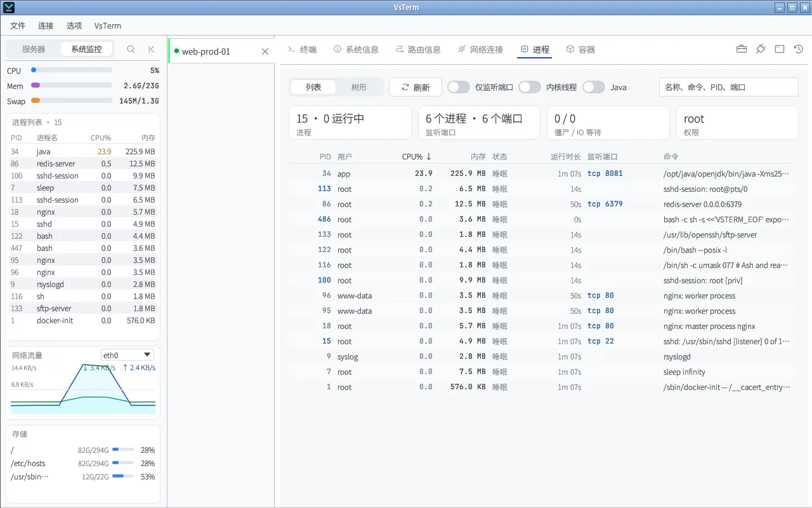Sort by the CPU% column header
812x508 pixels.
[x=417, y=156]
